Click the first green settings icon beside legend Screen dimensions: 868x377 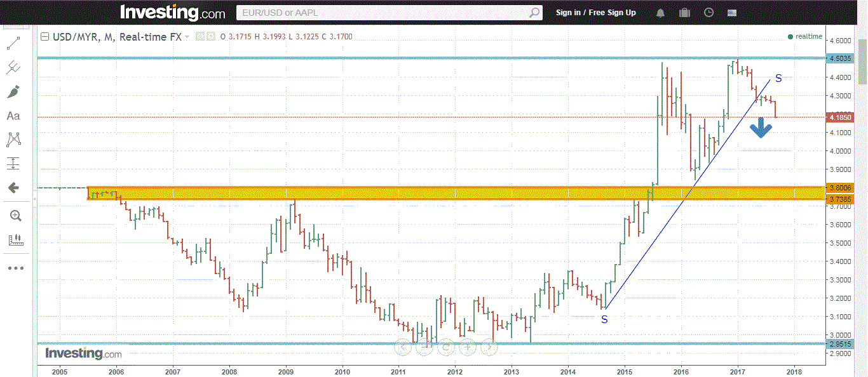pyautogui.click(x=200, y=37)
